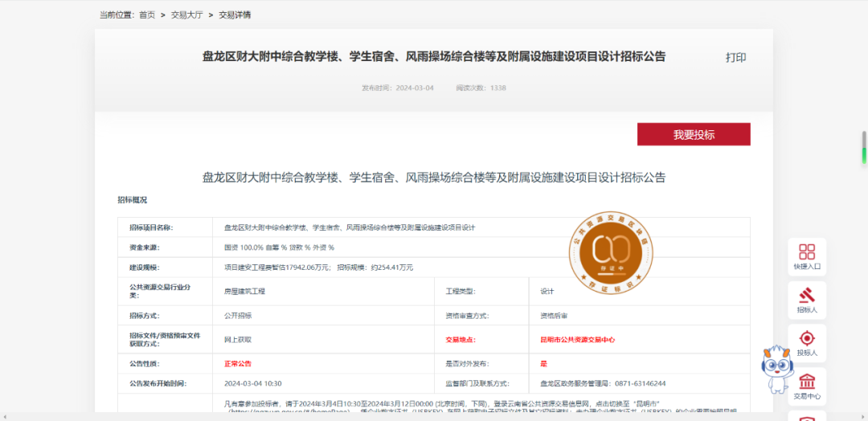Click the red 昆明市公共资源交易中心 text
The image size is (868, 421).
[578, 340]
